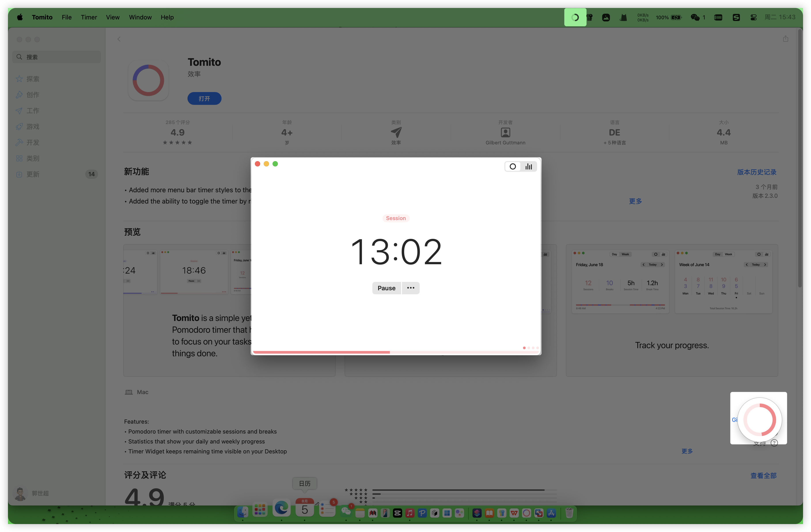
Task: Click the App Store search field
Action: coord(57,57)
